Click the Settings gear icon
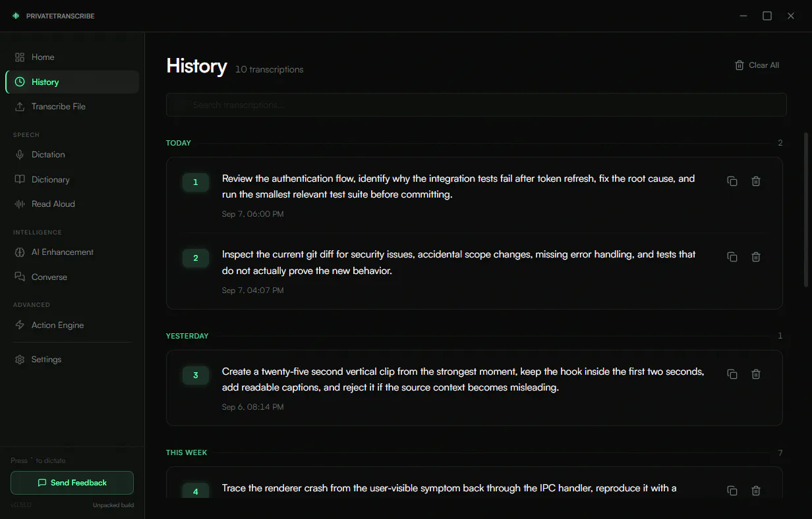 point(20,360)
